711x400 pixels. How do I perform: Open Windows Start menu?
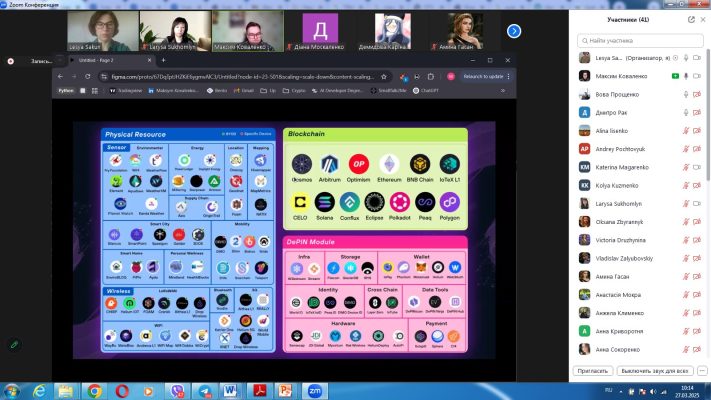[x=11, y=391]
